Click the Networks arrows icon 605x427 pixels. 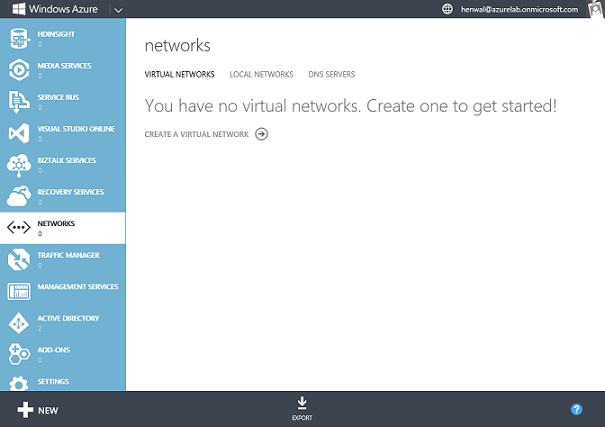click(x=19, y=228)
